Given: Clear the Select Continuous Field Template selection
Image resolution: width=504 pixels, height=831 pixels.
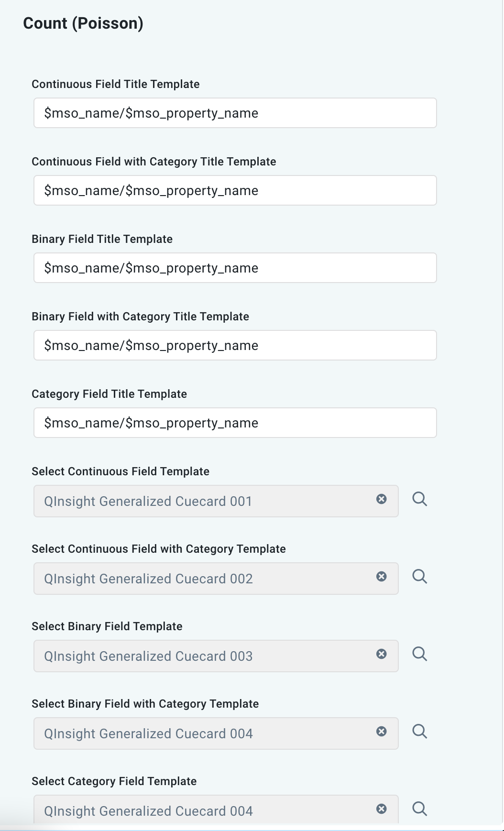Looking at the screenshot, I should (381, 499).
